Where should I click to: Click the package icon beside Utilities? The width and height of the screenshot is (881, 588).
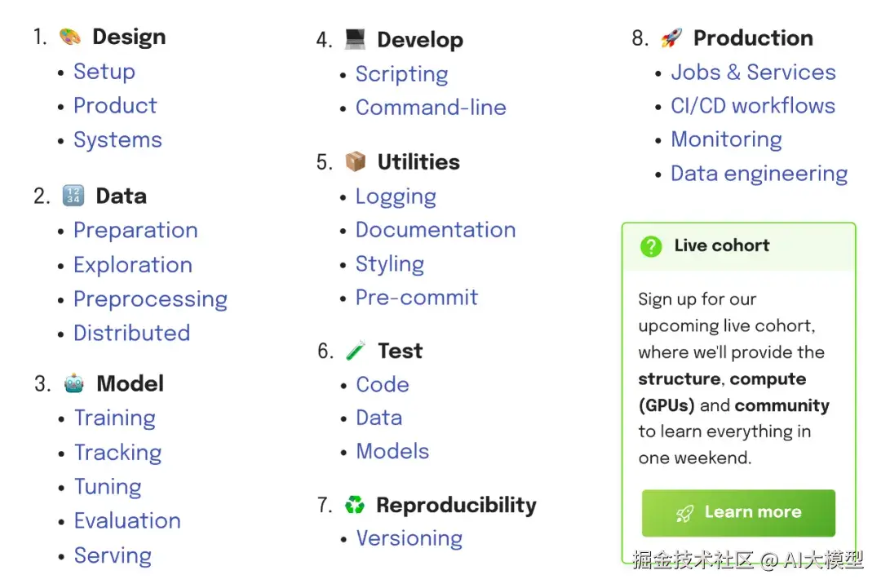[356, 162]
